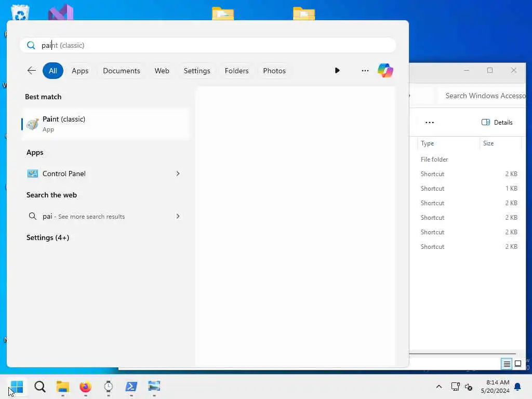Select 'pai - See more search results'

pyautogui.click(x=84, y=217)
